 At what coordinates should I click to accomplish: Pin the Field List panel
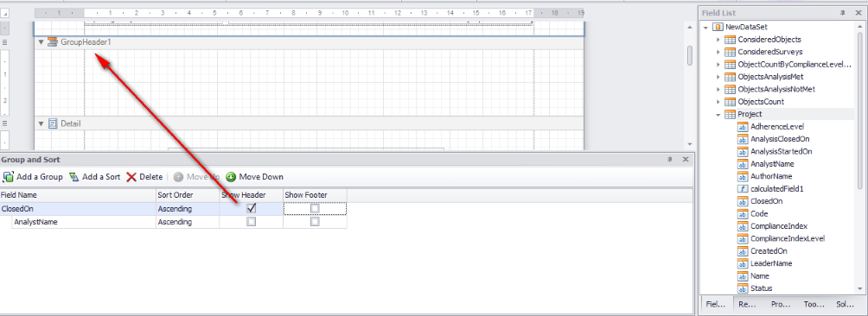pyautogui.click(x=843, y=12)
